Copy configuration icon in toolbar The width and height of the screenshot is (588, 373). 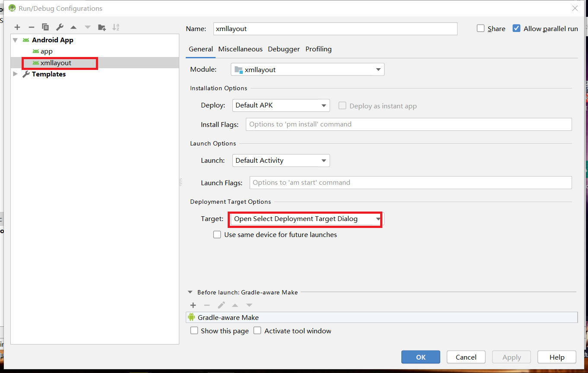point(45,27)
